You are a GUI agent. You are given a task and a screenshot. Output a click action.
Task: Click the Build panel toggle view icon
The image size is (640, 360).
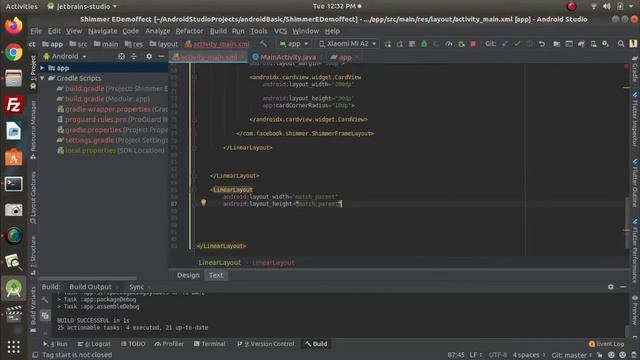click(x=45, y=315)
